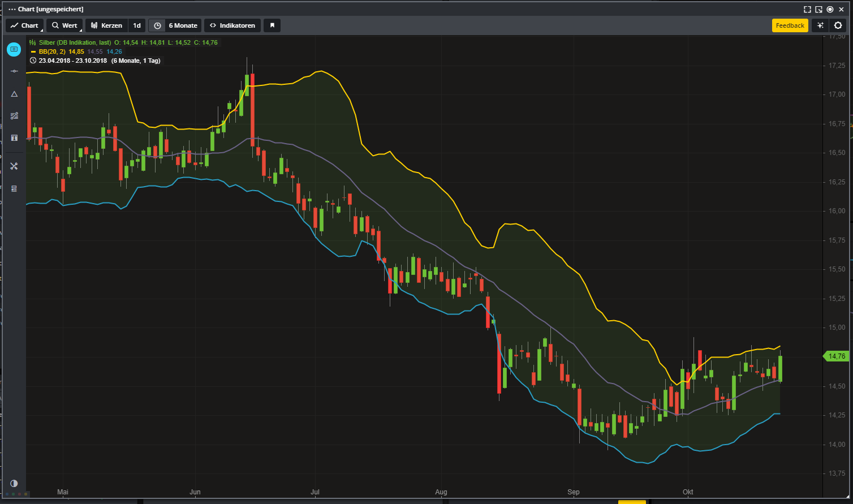The image size is (853, 504).
Task: Select the triangle shape drawing tool
Action: point(14,94)
